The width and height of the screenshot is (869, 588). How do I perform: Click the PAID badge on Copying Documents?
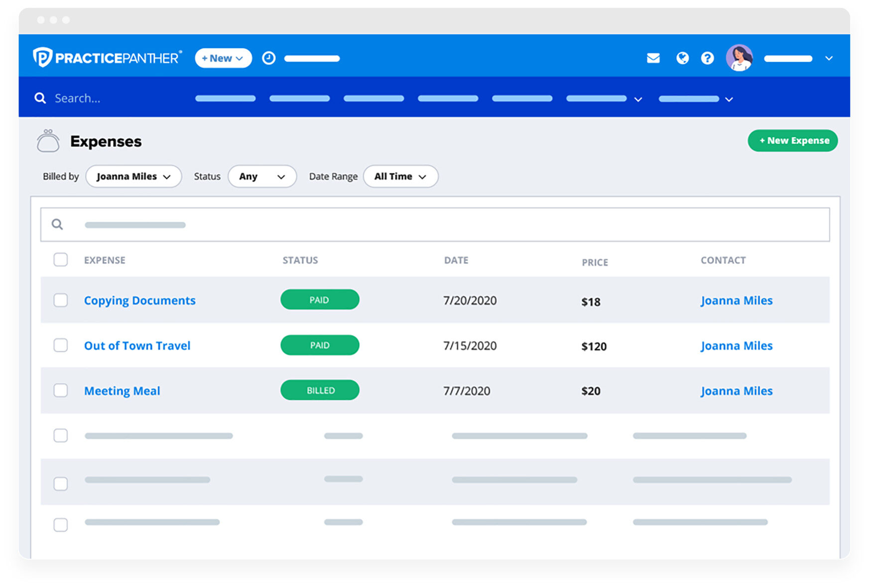[319, 299]
